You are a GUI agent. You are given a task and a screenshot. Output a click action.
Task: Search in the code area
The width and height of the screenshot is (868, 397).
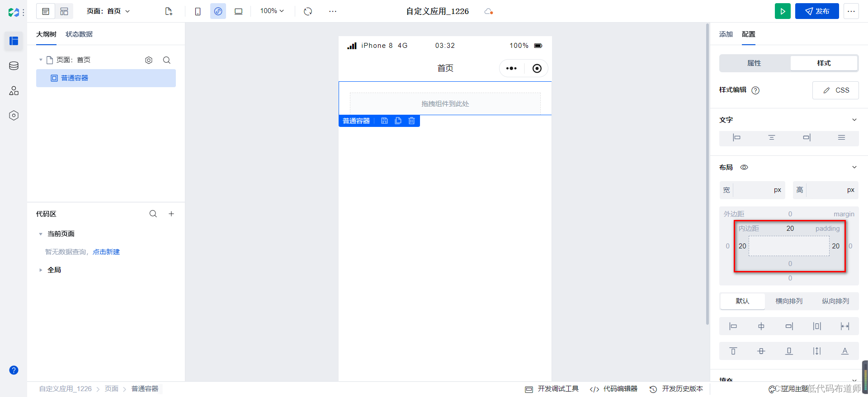click(153, 214)
